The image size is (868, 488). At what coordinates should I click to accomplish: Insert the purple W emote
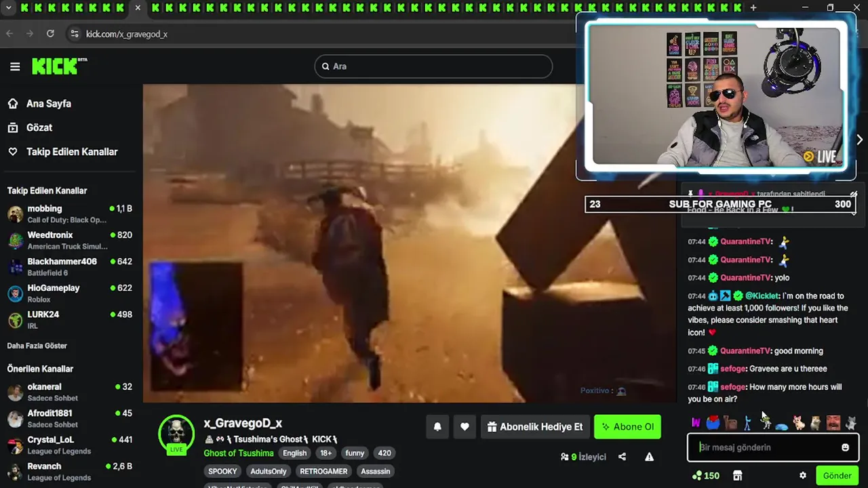point(696,423)
